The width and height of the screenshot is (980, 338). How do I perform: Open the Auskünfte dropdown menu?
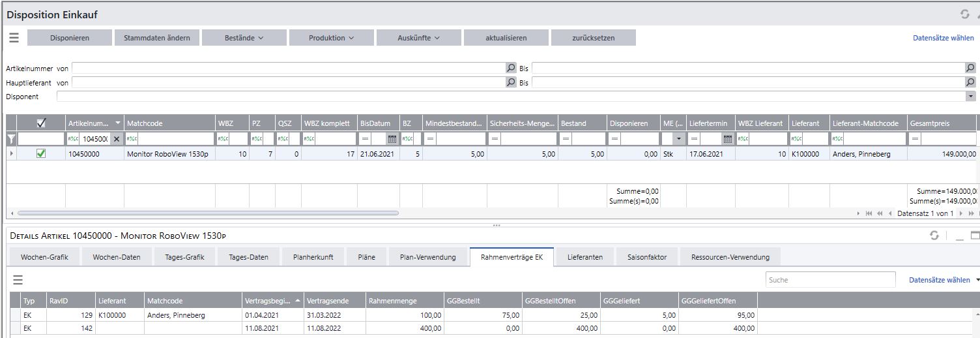tap(419, 38)
